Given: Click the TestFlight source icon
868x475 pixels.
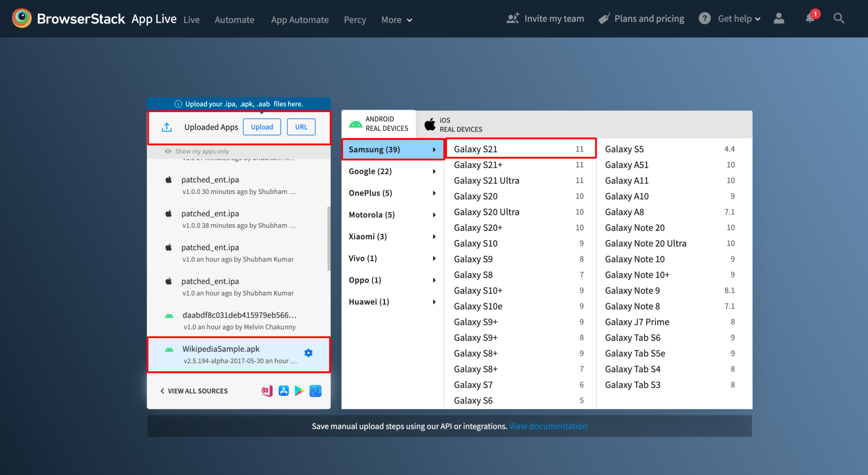Looking at the screenshot, I should pos(315,391).
